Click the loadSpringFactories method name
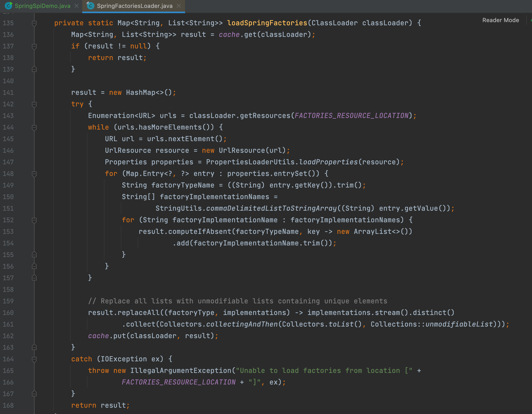532x414 pixels. coord(267,23)
